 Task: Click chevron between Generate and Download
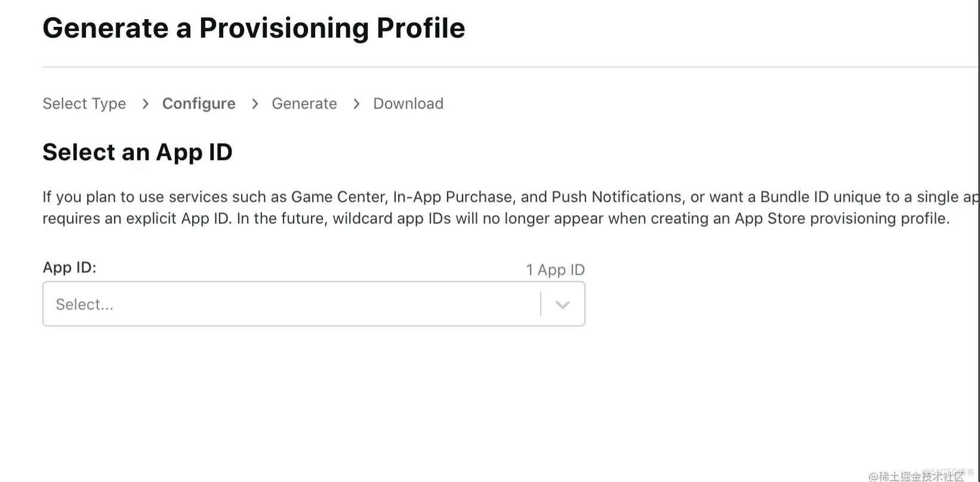click(x=356, y=104)
